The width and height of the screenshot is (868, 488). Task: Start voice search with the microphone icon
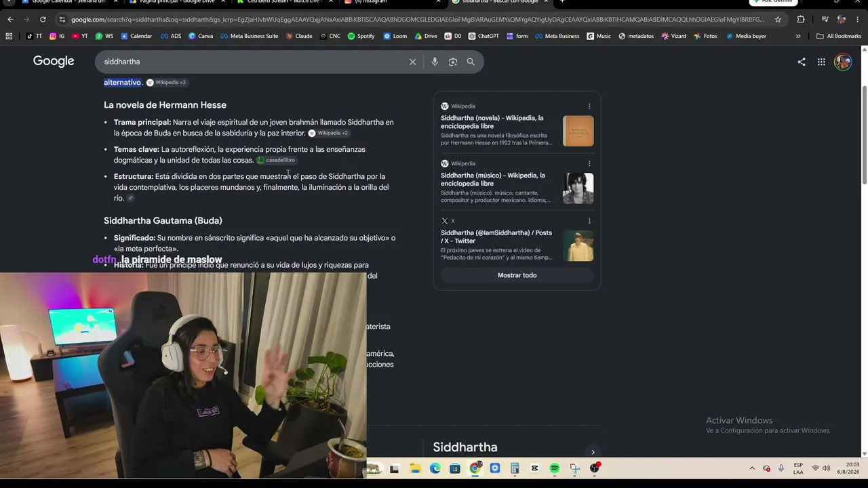click(x=435, y=62)
